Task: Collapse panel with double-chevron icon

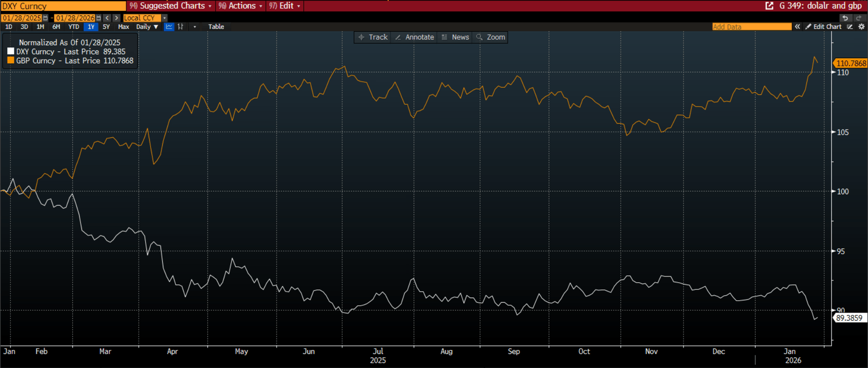Action: point(797,27)
